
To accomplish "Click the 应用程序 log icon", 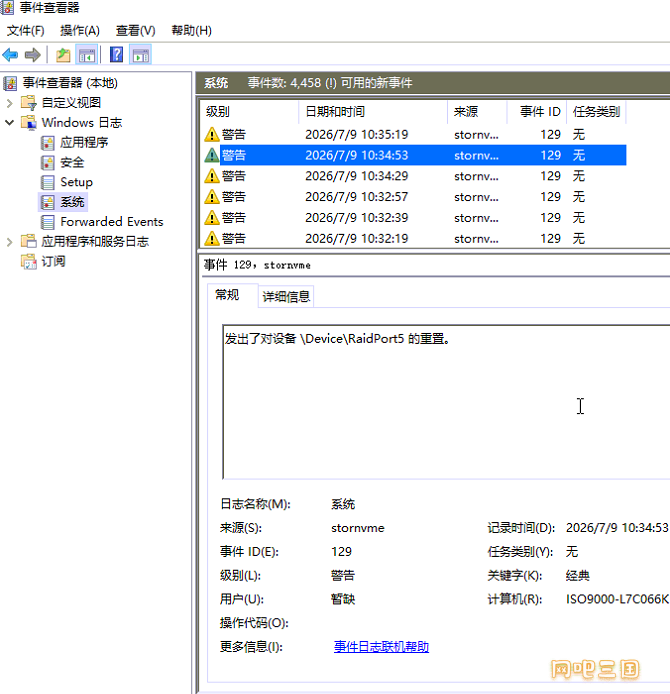I will tap(47, 143).
